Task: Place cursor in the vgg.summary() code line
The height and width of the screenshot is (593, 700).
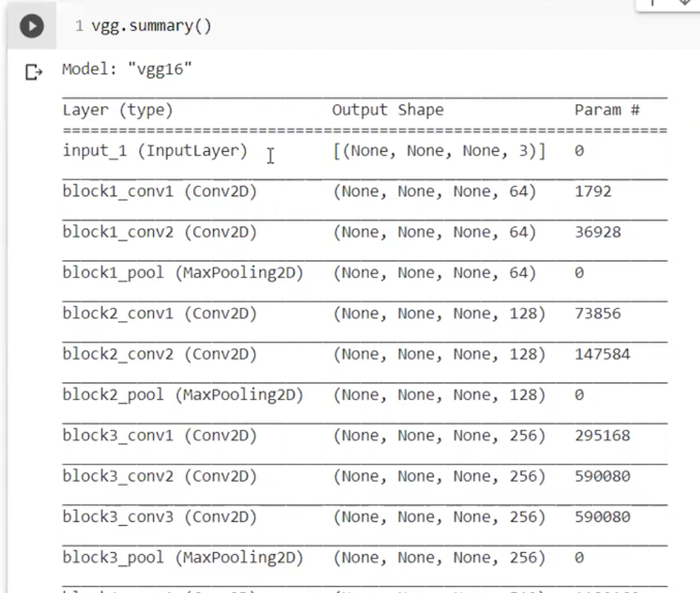Action: pos(151,26)
